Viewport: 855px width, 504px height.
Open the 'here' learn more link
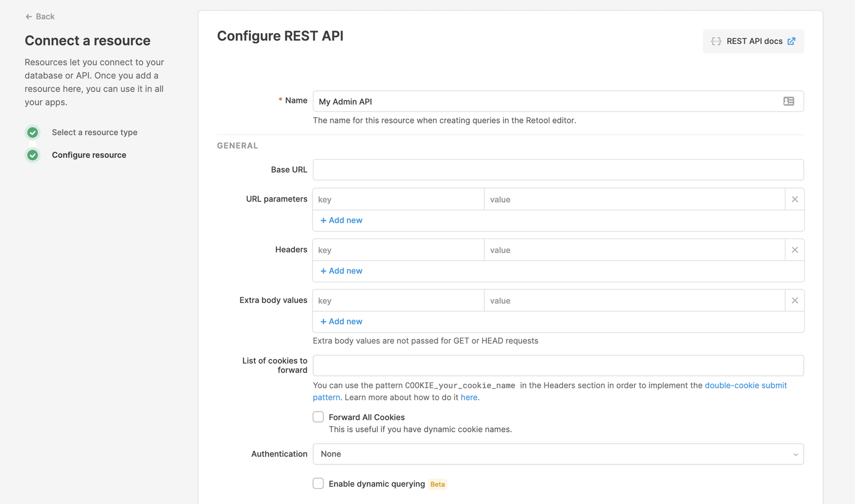tap(469, 397)
